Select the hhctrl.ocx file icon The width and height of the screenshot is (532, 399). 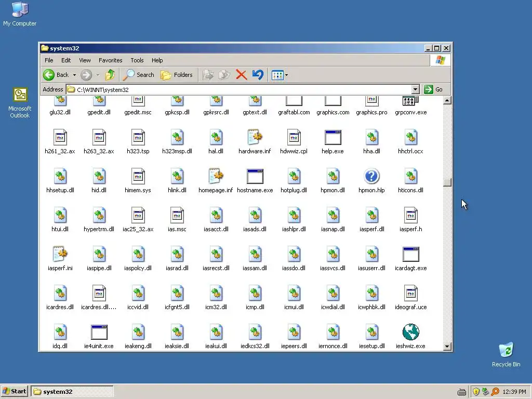click(x=410, y=137)
